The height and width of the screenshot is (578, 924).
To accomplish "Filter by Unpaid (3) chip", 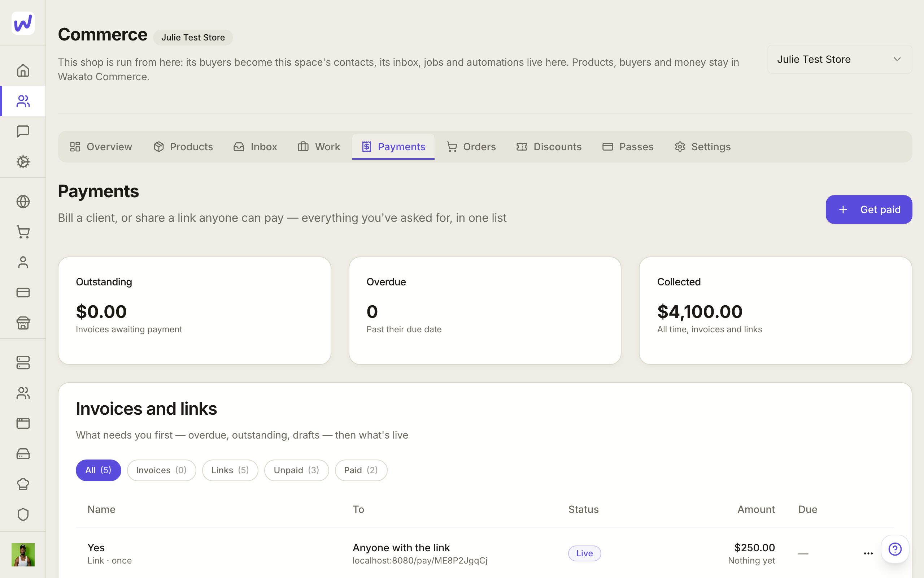I will (296, 470).
